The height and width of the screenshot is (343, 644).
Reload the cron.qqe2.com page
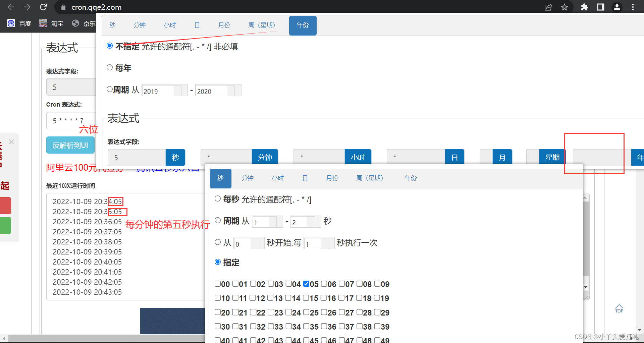pos(43,7)
